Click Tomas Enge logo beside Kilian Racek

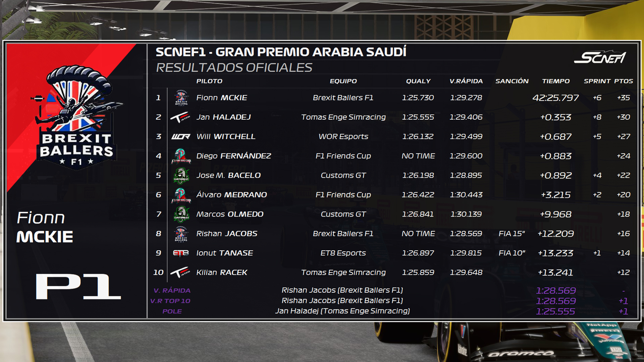pyautogui.click(x=180, y=273)
